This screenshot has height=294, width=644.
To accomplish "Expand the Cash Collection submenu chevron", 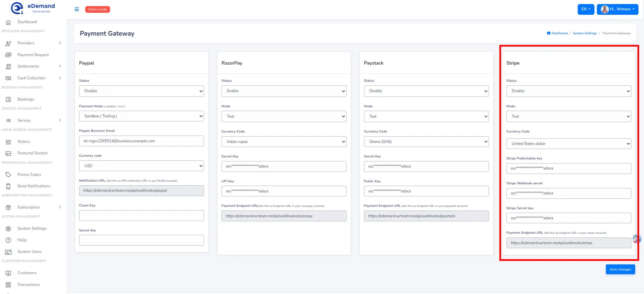I will pos(60,78).
